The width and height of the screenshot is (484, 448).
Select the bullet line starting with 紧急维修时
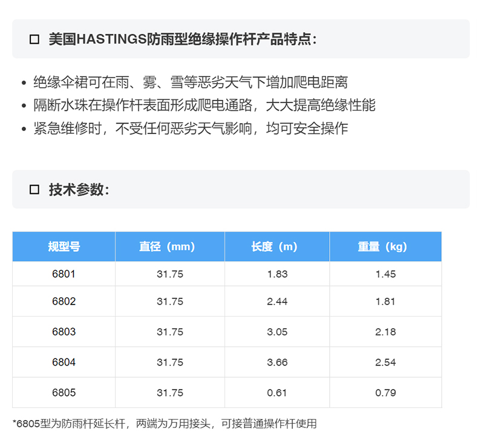coord(191,128)
